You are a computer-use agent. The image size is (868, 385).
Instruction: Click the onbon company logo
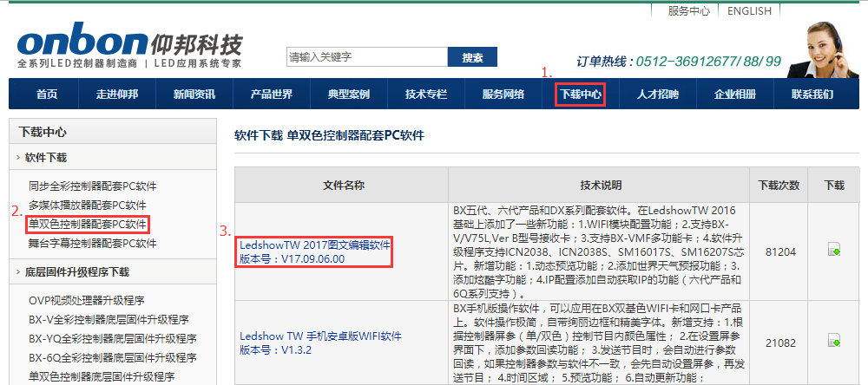[129, 48]
